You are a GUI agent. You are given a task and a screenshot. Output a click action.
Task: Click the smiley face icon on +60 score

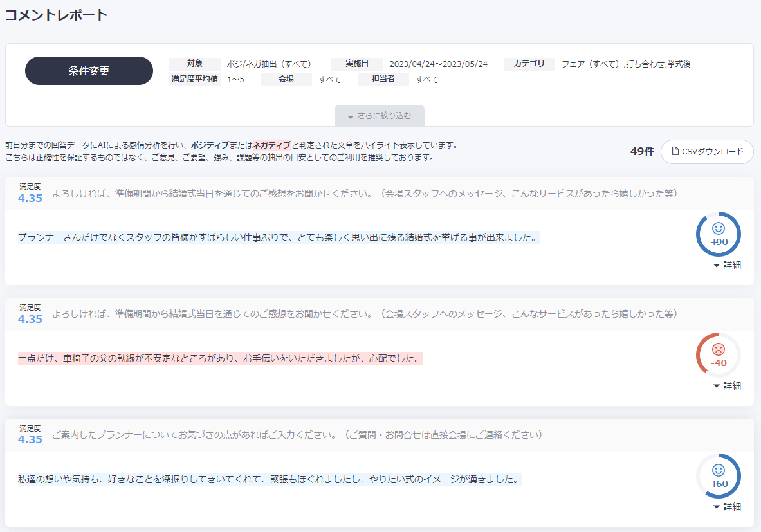coord(719,470)
